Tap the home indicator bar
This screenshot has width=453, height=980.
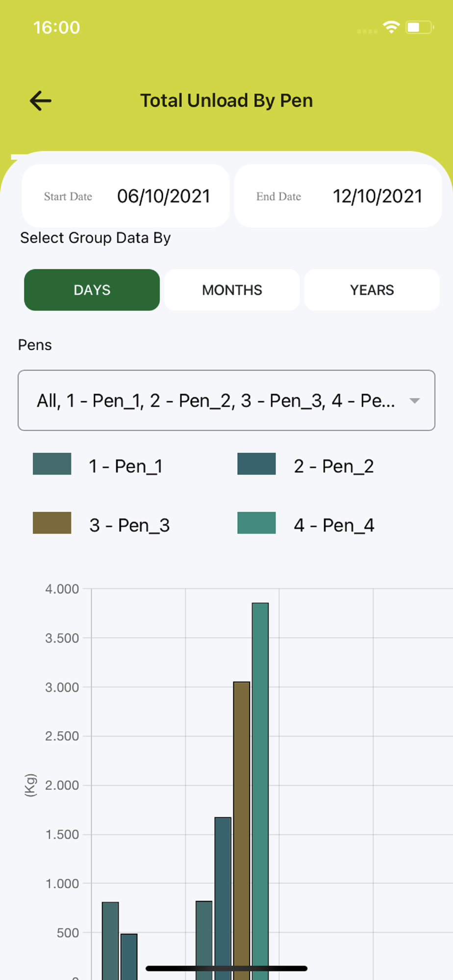[x=226, y=968]
